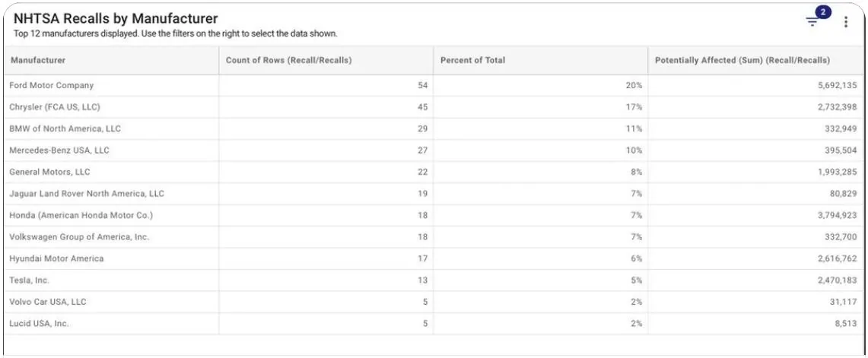Click Mercedes-Benz USA, LLC cell

(59, 150)
